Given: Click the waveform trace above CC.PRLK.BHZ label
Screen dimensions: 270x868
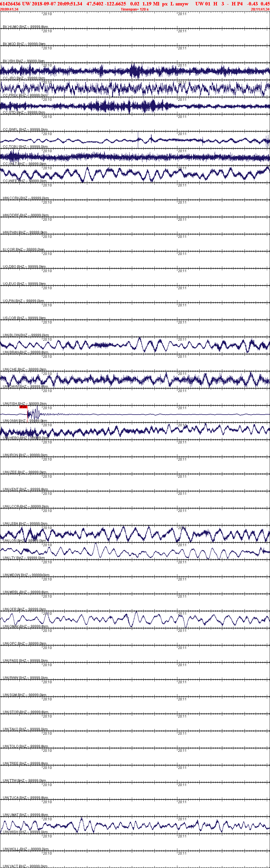Looking at the screenshot, I should [x=135, y=89].
